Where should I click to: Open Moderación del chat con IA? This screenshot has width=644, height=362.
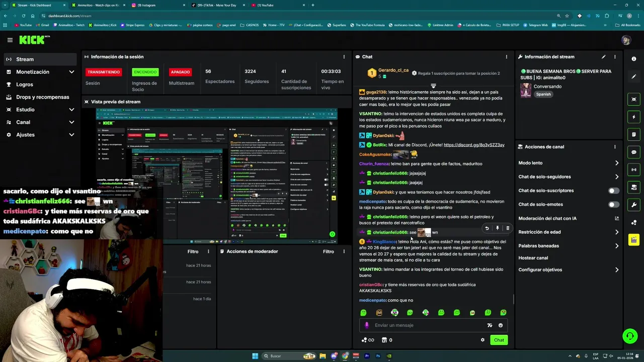[x=569, y=218]
